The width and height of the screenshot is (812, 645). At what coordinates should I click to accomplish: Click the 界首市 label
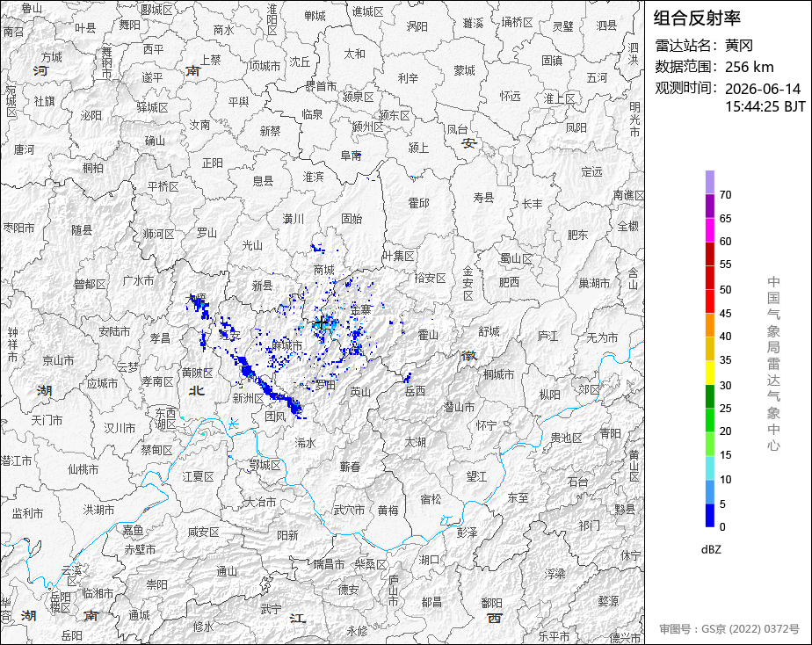321,86
